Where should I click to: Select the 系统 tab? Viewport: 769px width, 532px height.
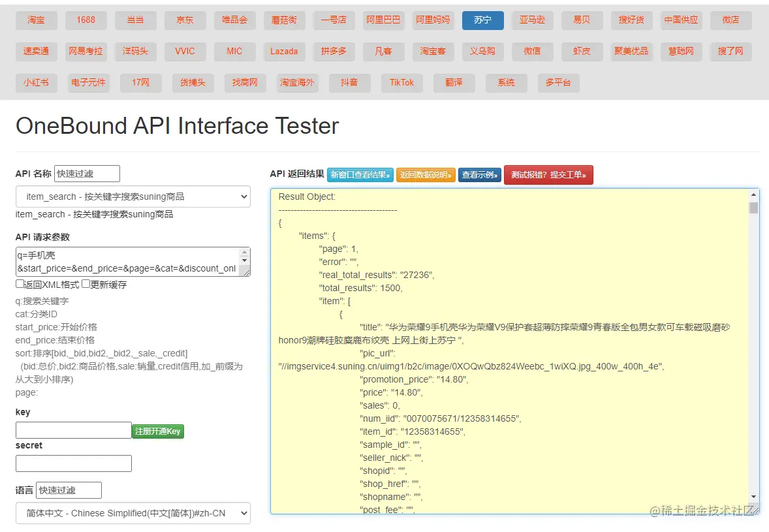[x=506, y=83]
